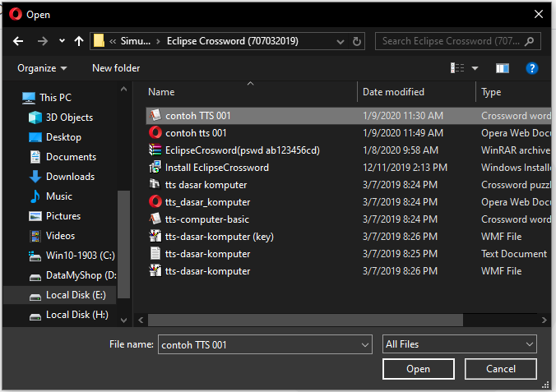Select the contoh TTS 001 crossword word file
The height and width of the screenshot is (392, 556).
[348, 116]
